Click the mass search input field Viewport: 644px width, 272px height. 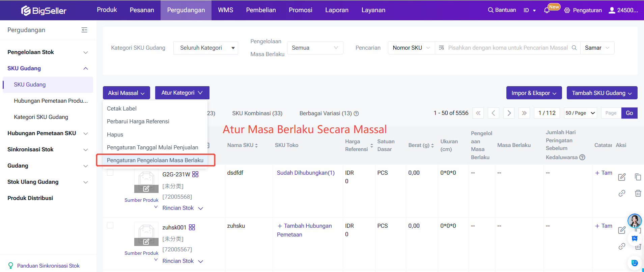508,48
